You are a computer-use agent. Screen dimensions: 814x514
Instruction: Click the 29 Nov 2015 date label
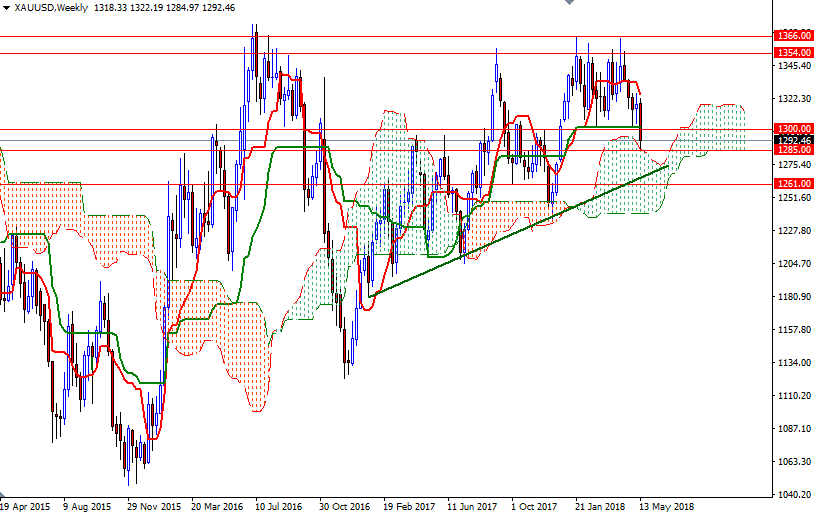(x=153, y=506)
